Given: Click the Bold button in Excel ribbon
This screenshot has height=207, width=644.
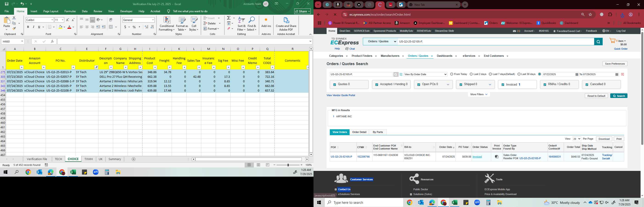Looking at the screenshot, I should (x=28, y=27).
